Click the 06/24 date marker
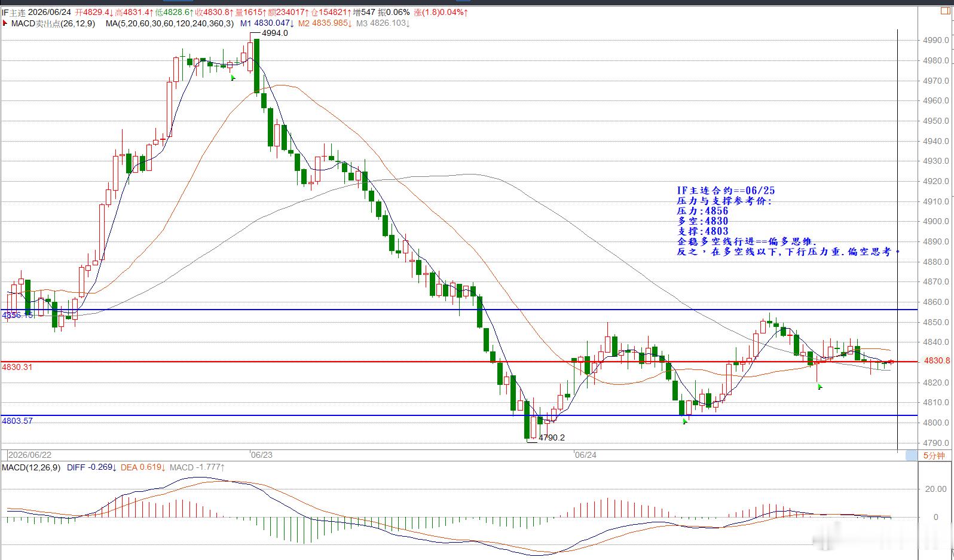This screenshot has width=954, height=560. pyautogui.click(x=585, y=455)
